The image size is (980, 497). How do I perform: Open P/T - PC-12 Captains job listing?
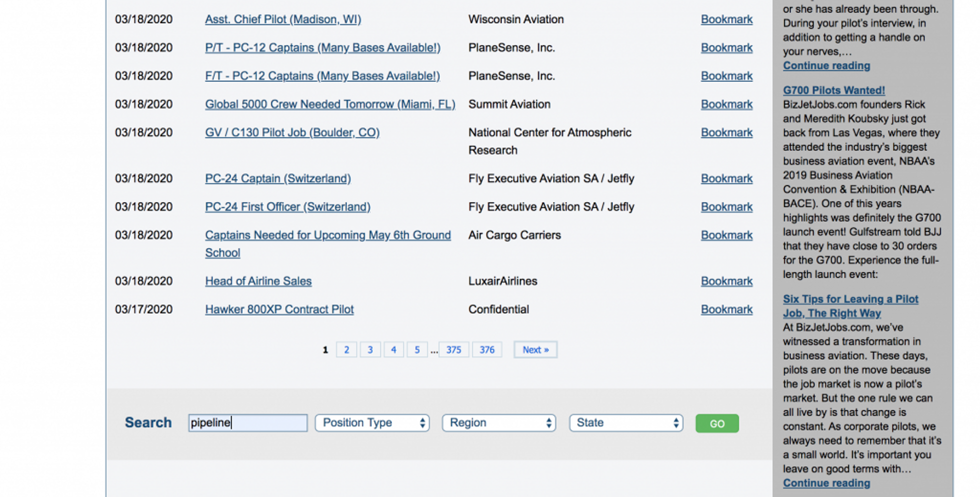323,47
